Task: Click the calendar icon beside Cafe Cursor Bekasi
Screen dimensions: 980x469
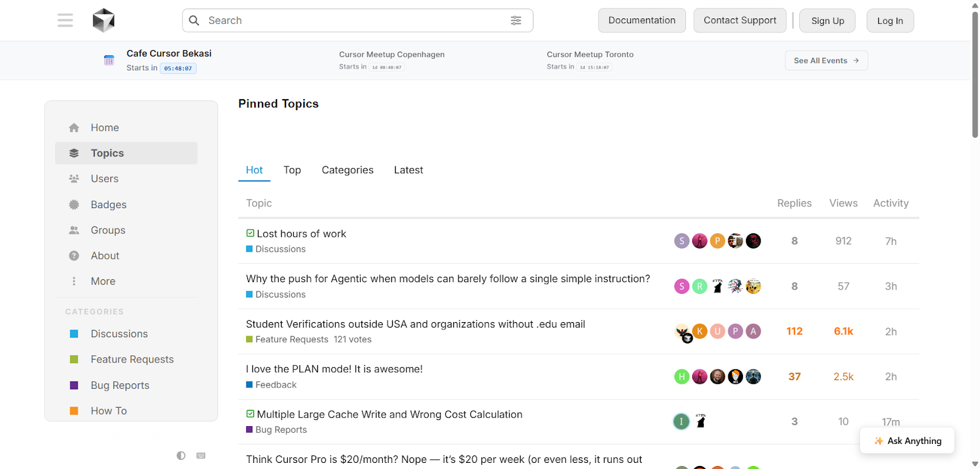Action: [x=109, y=60]
